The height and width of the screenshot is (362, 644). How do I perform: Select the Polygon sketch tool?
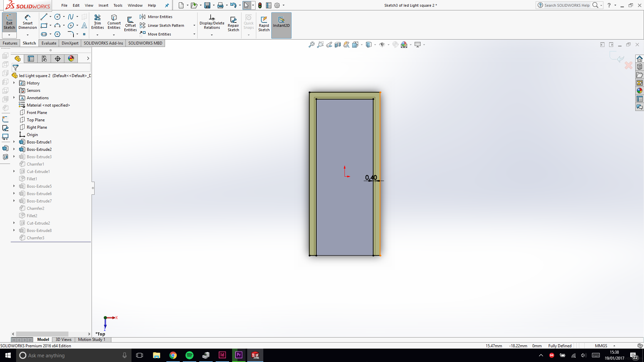pyautogui.click(x=58, y=34)
